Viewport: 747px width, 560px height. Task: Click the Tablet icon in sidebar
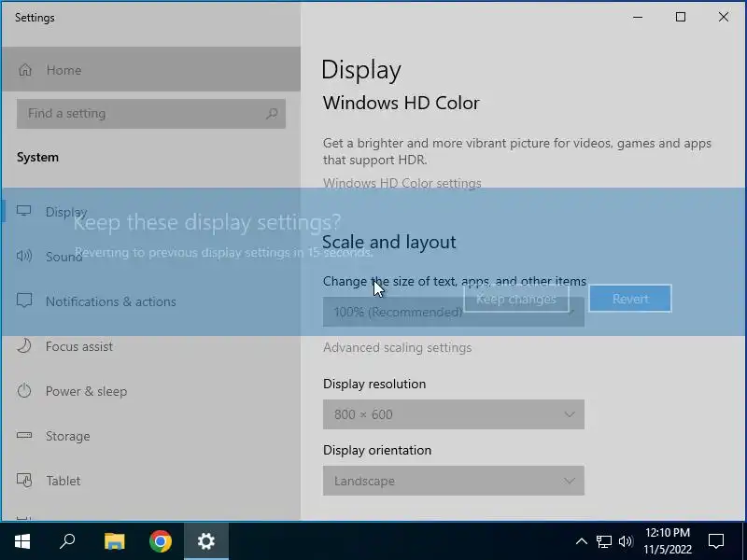pyautogui.click(x=24, y=480)
